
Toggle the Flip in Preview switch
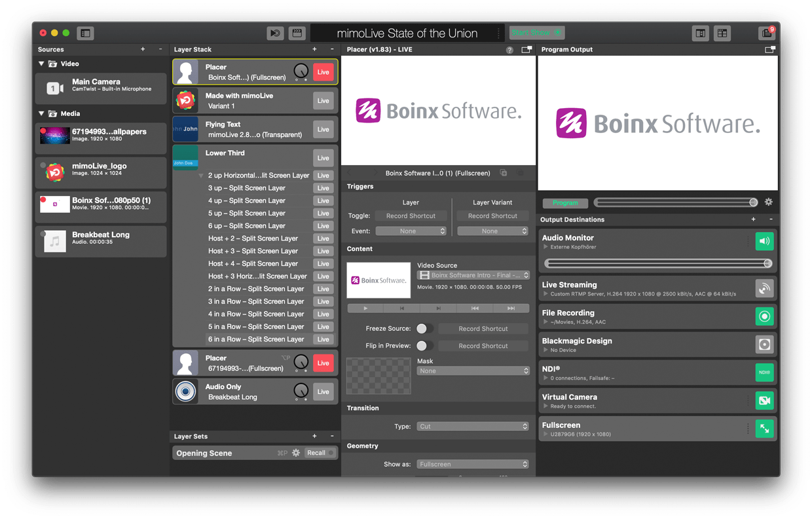point(424,346)
